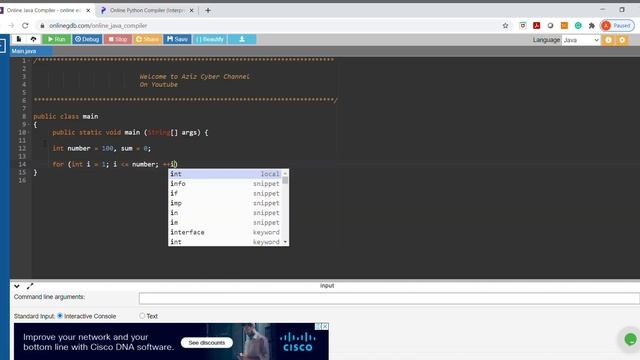Image resolution: width=640 pixels, height=360 pixels.
Task: Click the autocomplete popup scrollbar thumb
Action: (x=285, y=180)
